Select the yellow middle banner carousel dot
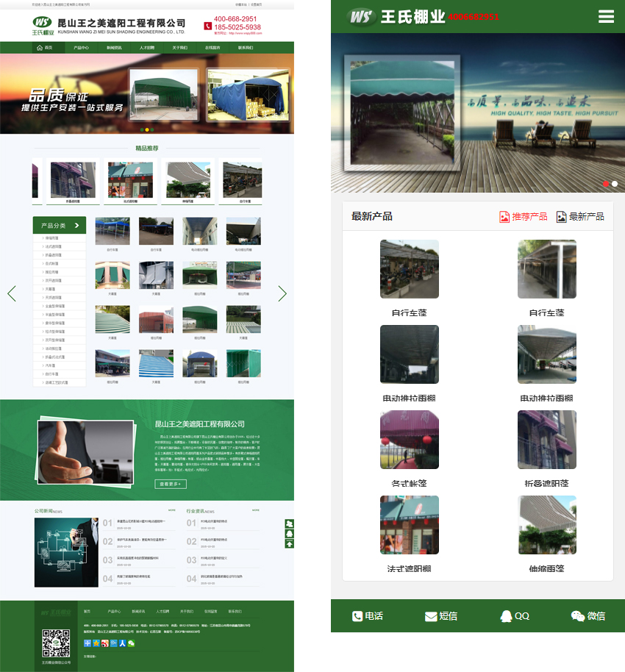Viewport: 625px width, 672px height. click(x=146, y=130)
